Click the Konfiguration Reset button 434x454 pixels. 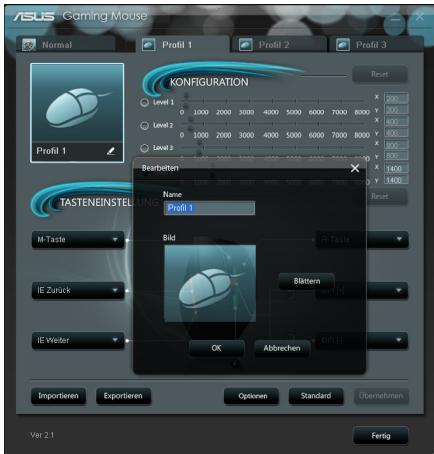(380, 74)
